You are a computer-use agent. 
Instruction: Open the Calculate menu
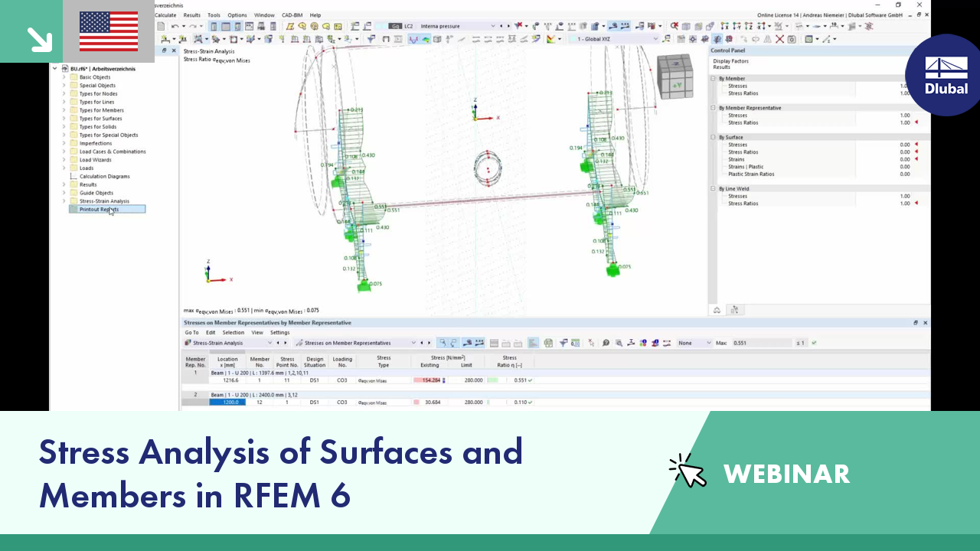coord(165,15)
